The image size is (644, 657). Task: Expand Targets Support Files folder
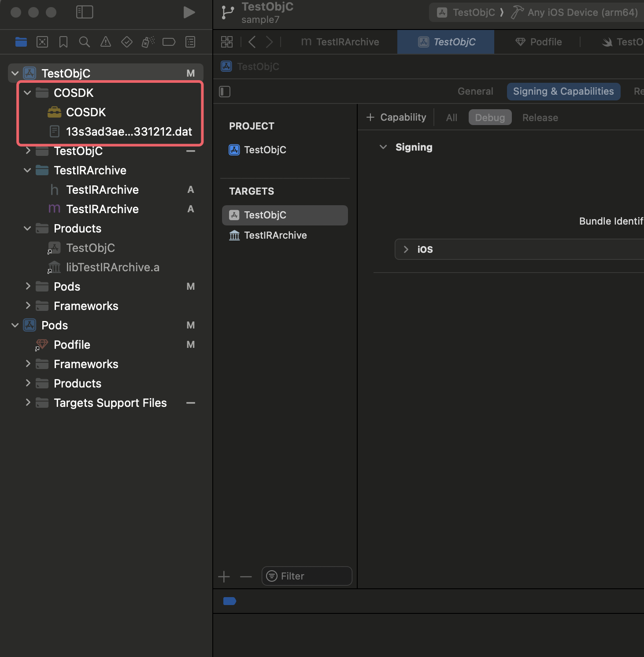(x=27, y=402)
